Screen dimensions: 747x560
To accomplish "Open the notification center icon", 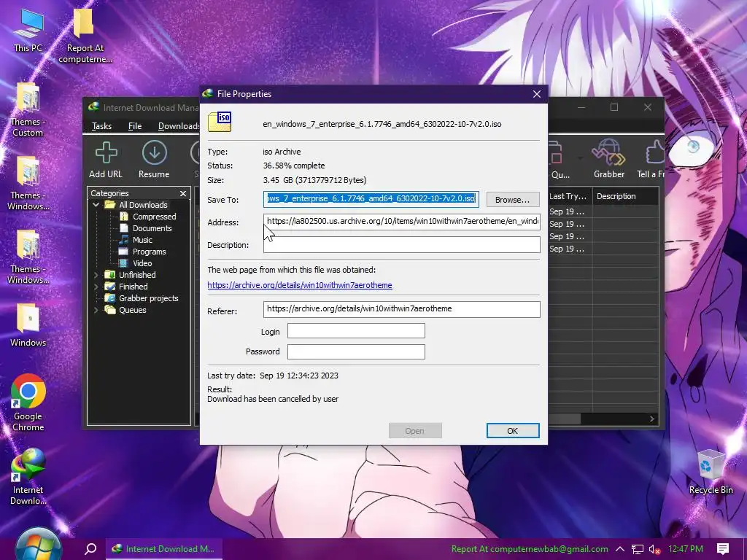I will pos(723,549).
